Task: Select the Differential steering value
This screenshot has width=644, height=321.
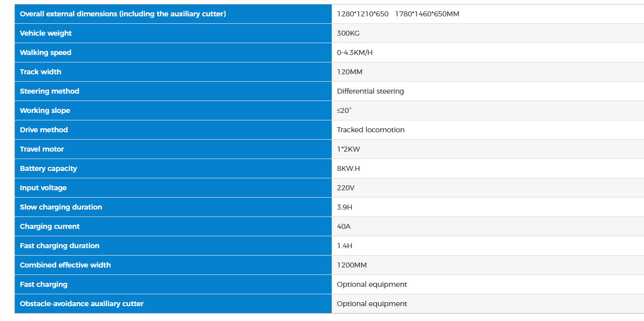Action: (370, 91)
